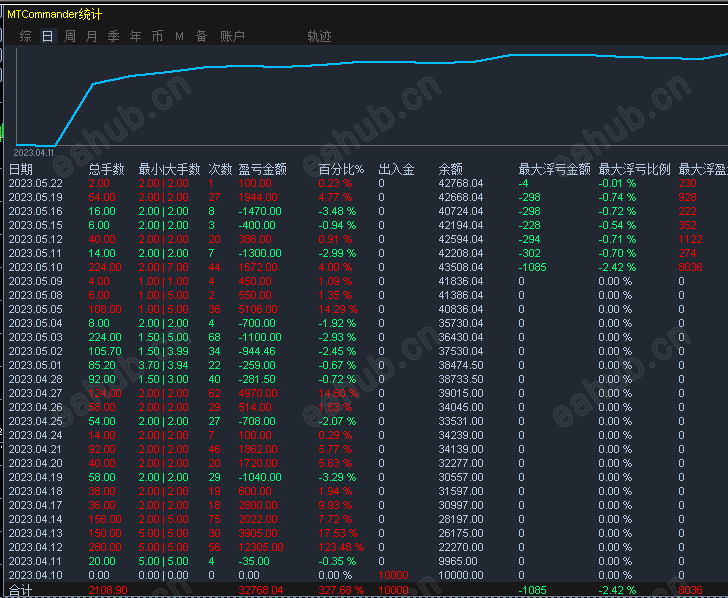
Task: Click the date cell 2023.04.26
Action: point(35,407)
